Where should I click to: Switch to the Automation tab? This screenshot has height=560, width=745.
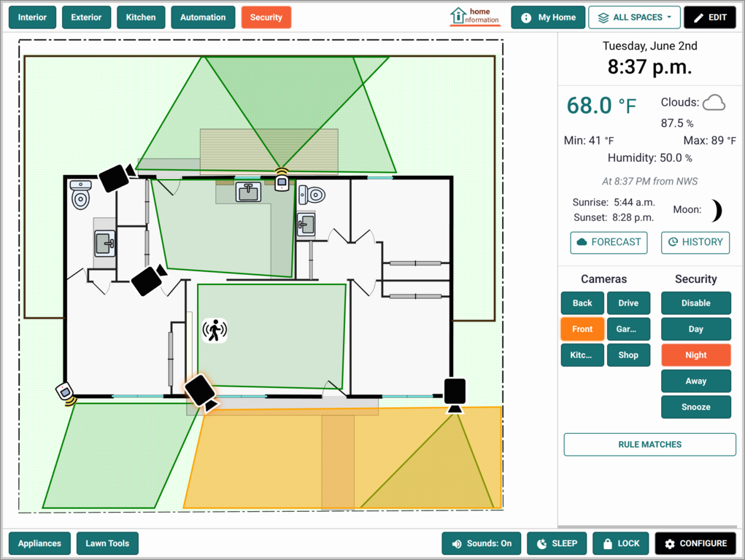click(x=203, y=17)
